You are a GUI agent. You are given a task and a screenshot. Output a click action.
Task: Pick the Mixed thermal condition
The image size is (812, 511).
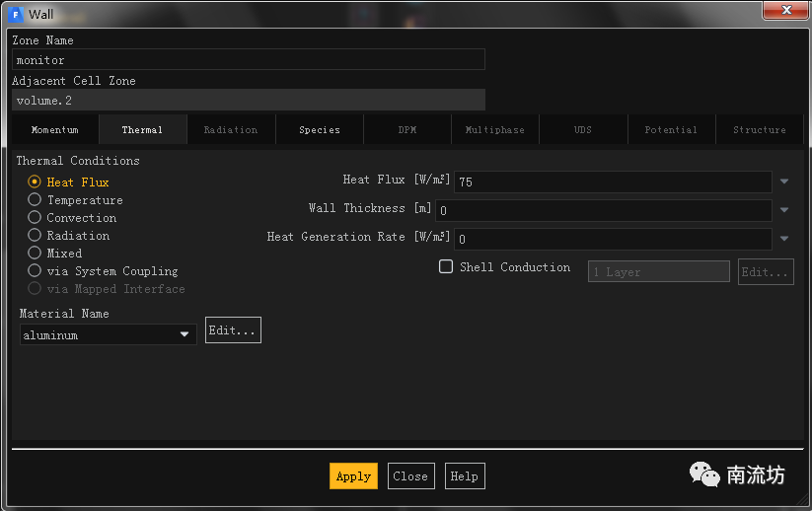point(35,253)
